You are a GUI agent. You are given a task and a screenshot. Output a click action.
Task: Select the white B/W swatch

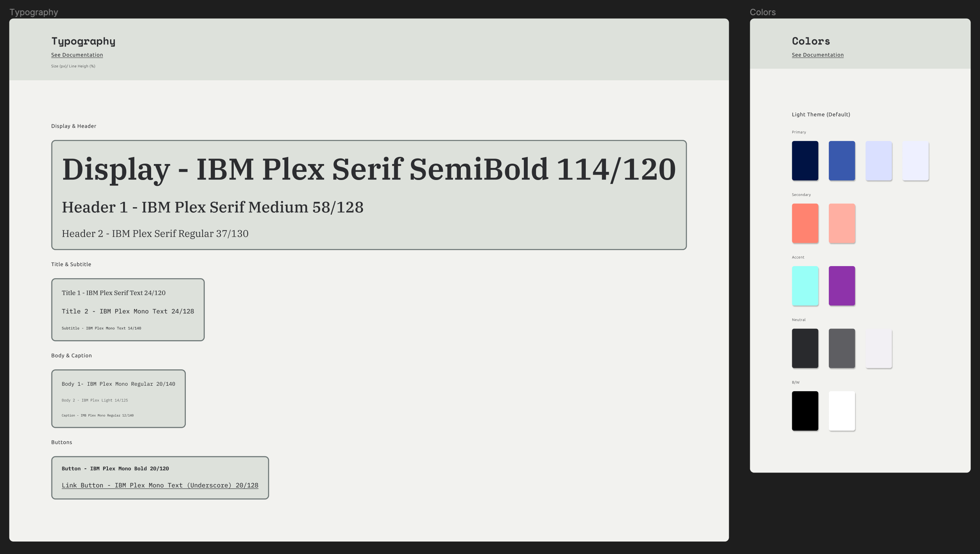coord(842,411)
